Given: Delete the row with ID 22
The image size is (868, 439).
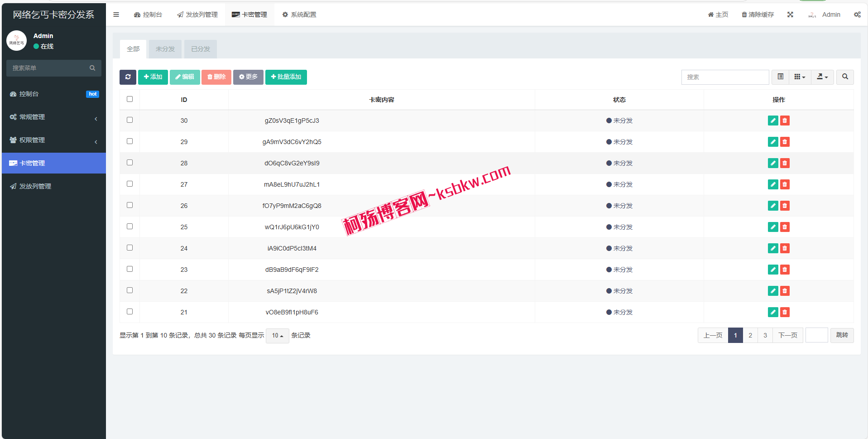Looking at the screenshot, I should (785, 291).
